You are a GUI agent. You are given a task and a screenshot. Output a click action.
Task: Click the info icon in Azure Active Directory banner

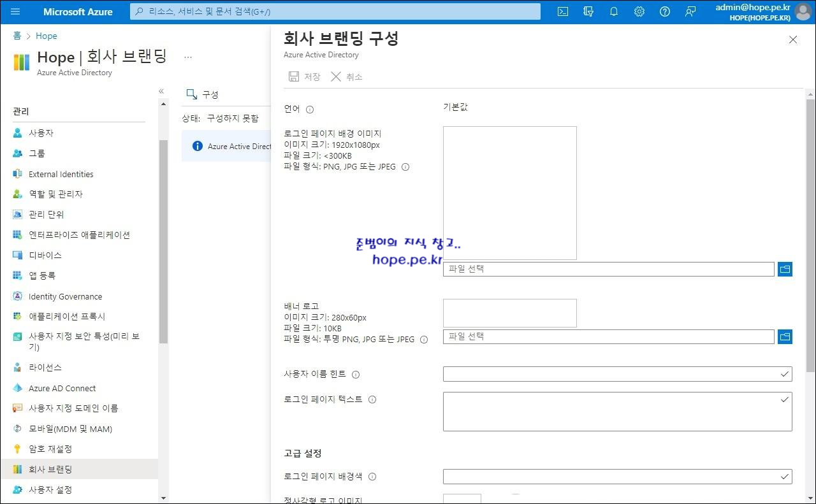tap(198, 147)
